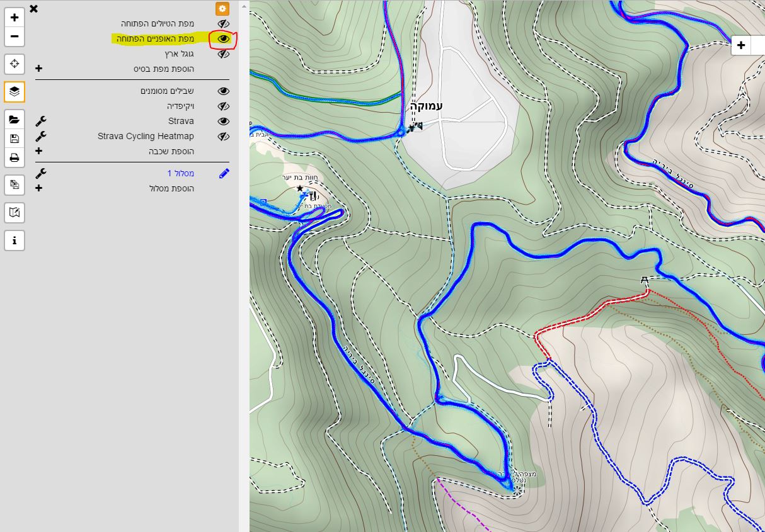Zoom out using the minus button
The height and width of the screenshot is (532, 765).
[x=14, y=37]
